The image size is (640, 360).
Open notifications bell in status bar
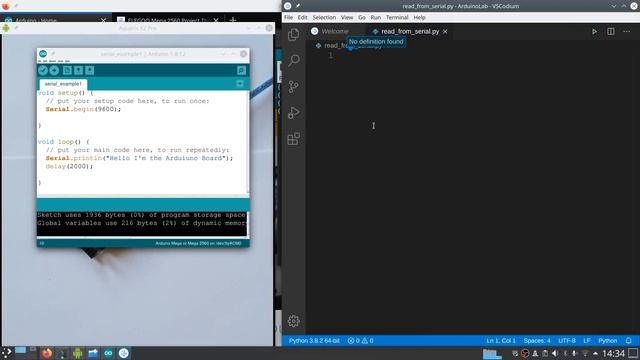tap(629, 340)
